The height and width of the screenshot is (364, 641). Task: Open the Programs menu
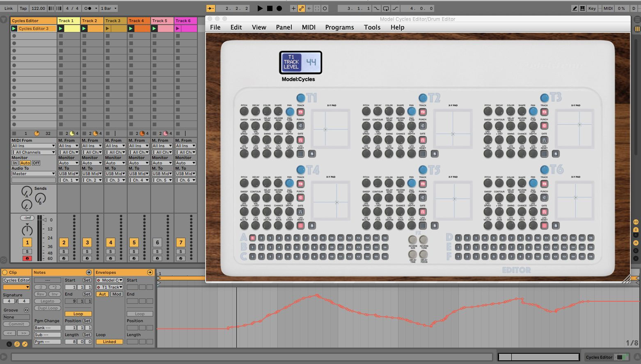[x=339, y=27]
